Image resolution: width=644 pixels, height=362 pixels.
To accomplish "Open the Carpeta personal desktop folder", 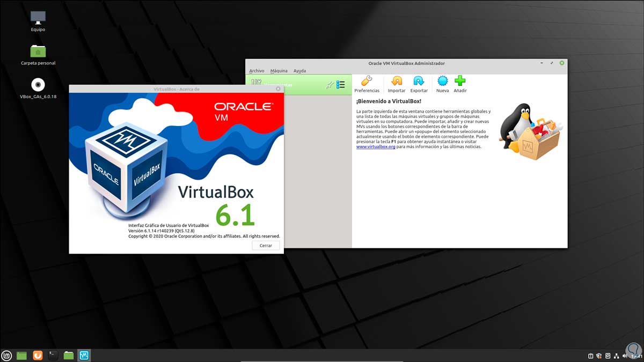I will click(38, 55).
